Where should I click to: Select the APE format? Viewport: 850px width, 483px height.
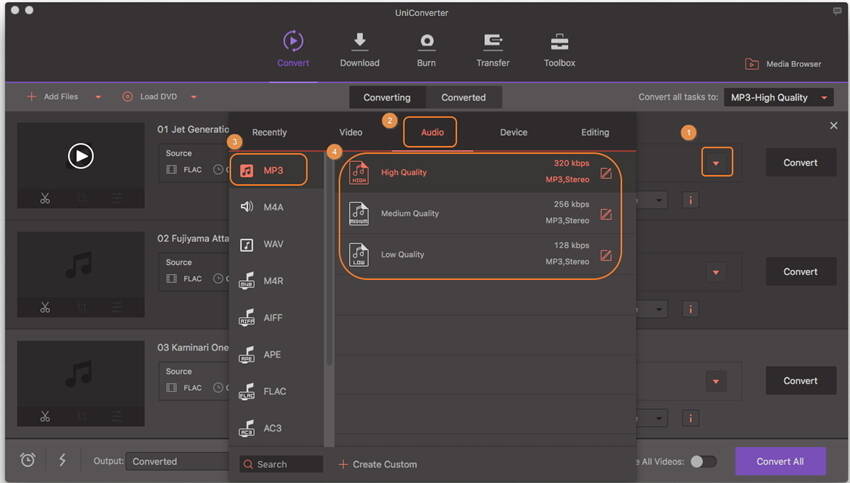[276, 355]
